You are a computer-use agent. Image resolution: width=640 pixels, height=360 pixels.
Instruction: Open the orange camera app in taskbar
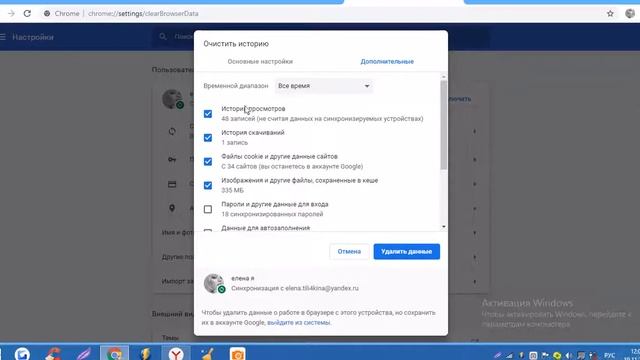pos(238,353)
